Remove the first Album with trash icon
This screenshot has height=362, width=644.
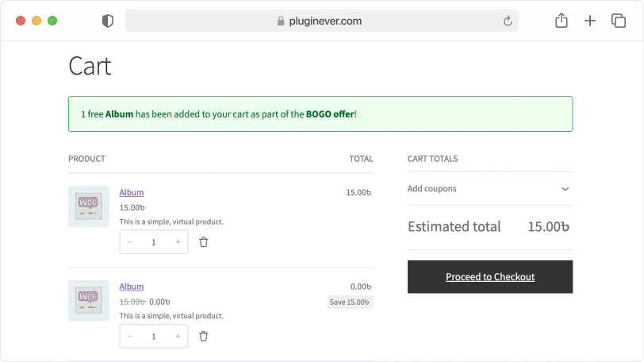pos(203,242)
